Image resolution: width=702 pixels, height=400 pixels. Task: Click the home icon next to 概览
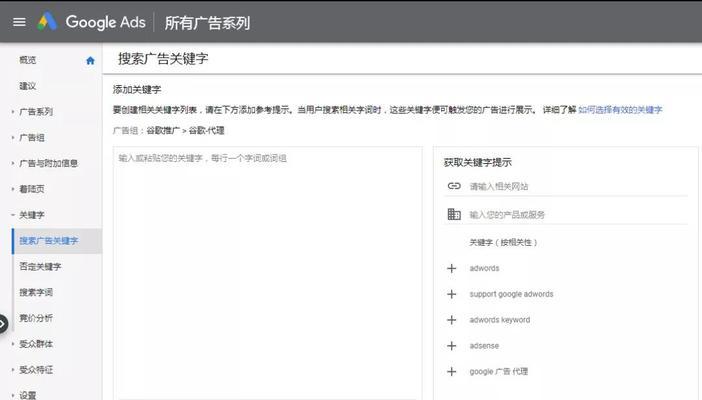(90, 60)
